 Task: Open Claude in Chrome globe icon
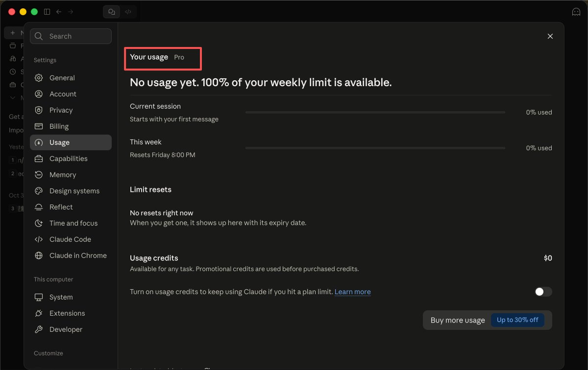(x=39, y=255)
